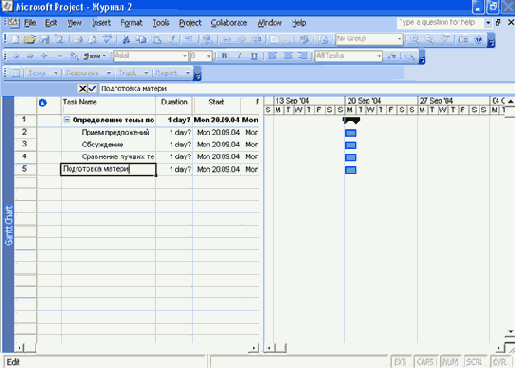Click the New blank document icon
Screen dimensions: 515x368
[x=16, y=40]
